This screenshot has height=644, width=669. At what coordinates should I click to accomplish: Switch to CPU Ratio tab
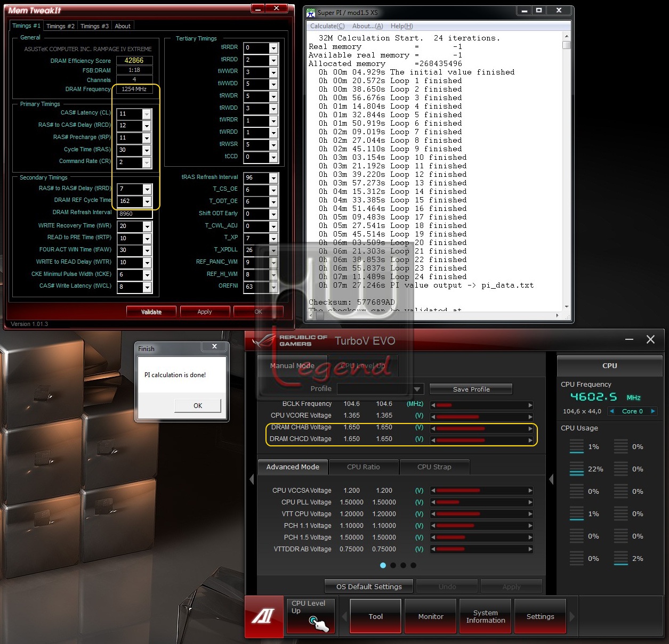pos(364,467)
